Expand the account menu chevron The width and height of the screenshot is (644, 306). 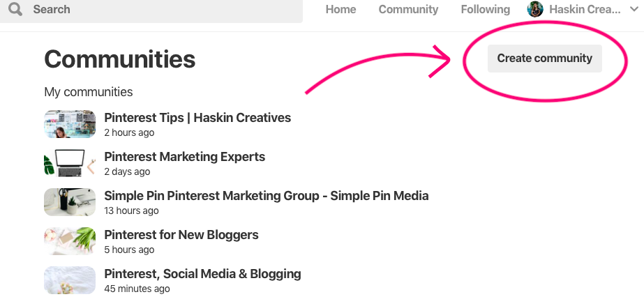tap(634, 10)
